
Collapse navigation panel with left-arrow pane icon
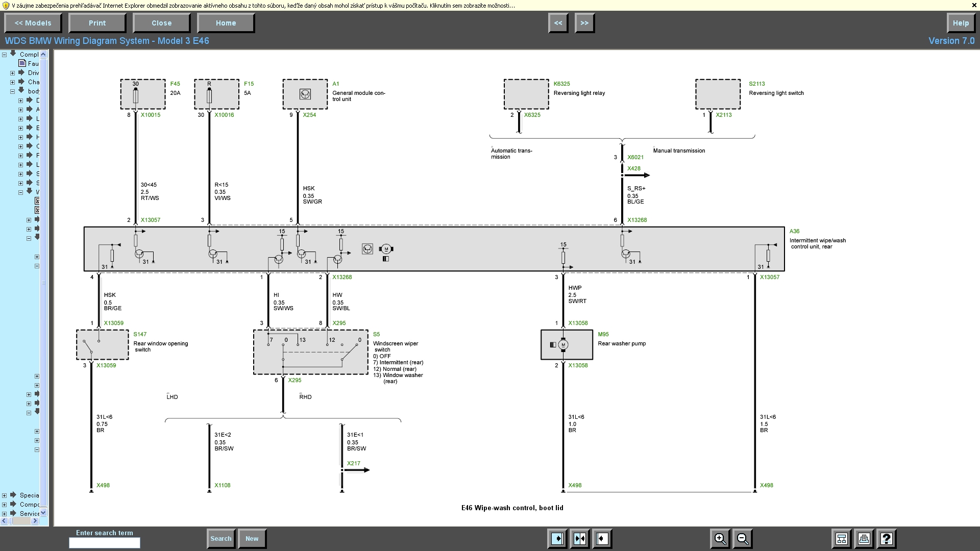602,539
